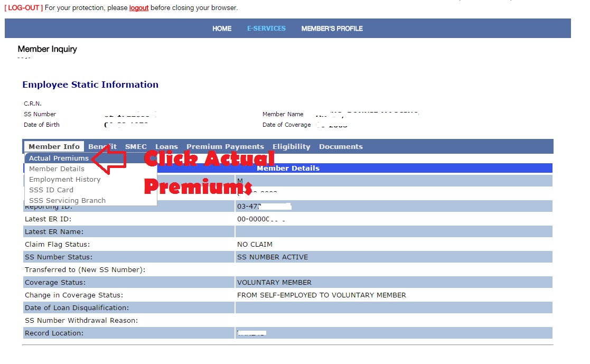Switch to the Eligibility tab
This screenshot has height=364, width=590.
pyautogui.click(x=291, y=146)
